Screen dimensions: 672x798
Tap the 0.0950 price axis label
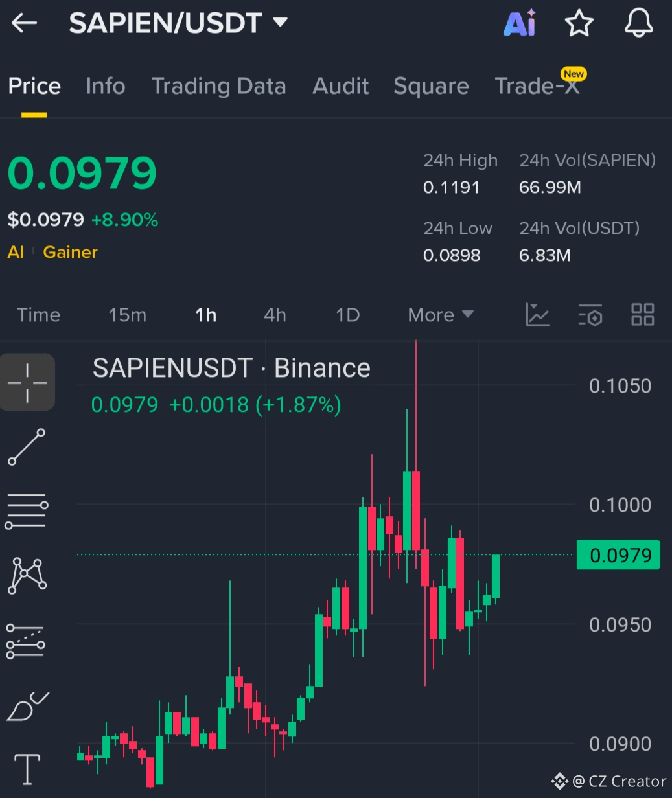(x=620, y=625)
